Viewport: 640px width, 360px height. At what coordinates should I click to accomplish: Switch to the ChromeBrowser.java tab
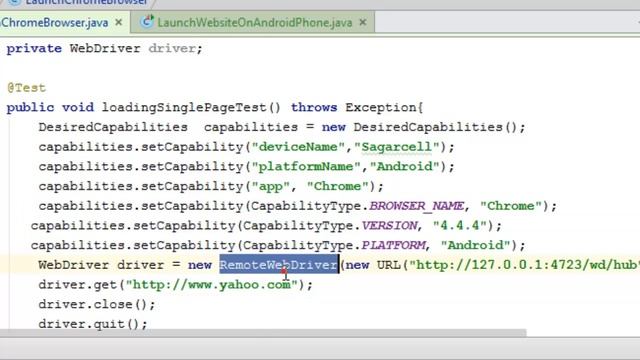click(54, 22)
